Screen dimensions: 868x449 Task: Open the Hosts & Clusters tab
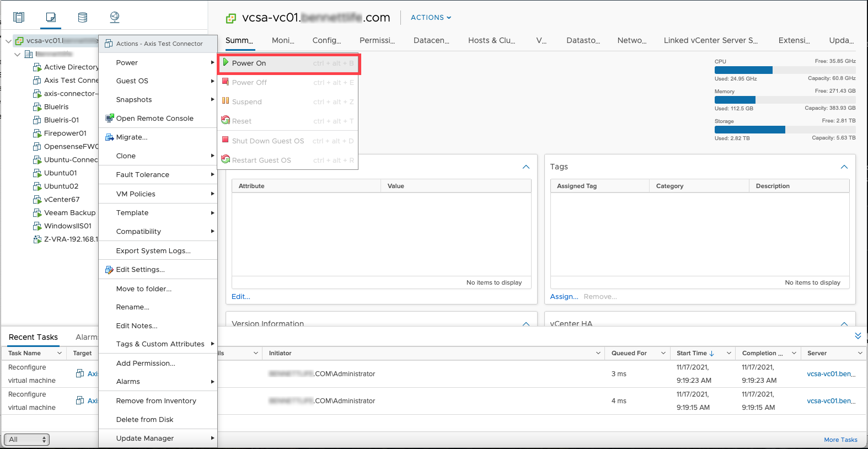pos(491,40)
